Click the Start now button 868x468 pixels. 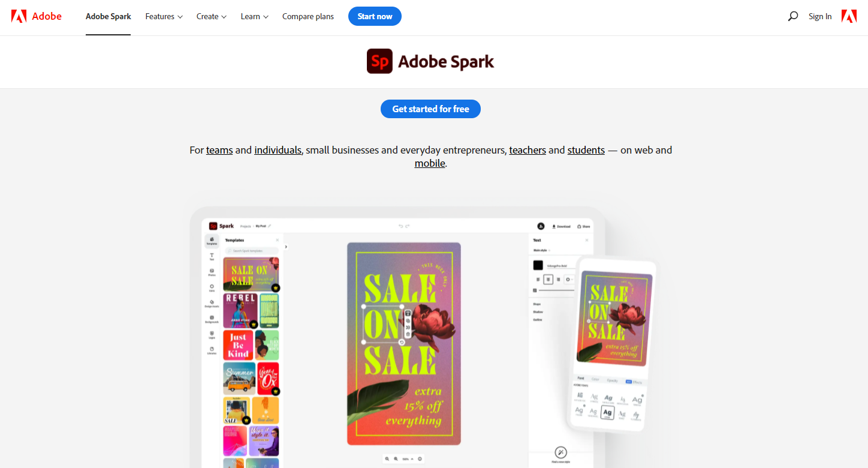click(x=375, y=16)
